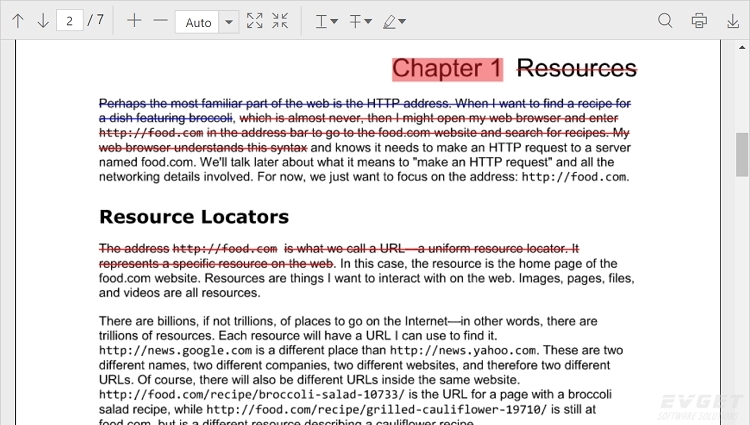Screen dimensions: 750x425
Task: Click the page number input field
Action: pyautogui.click(x=69, y=20)
